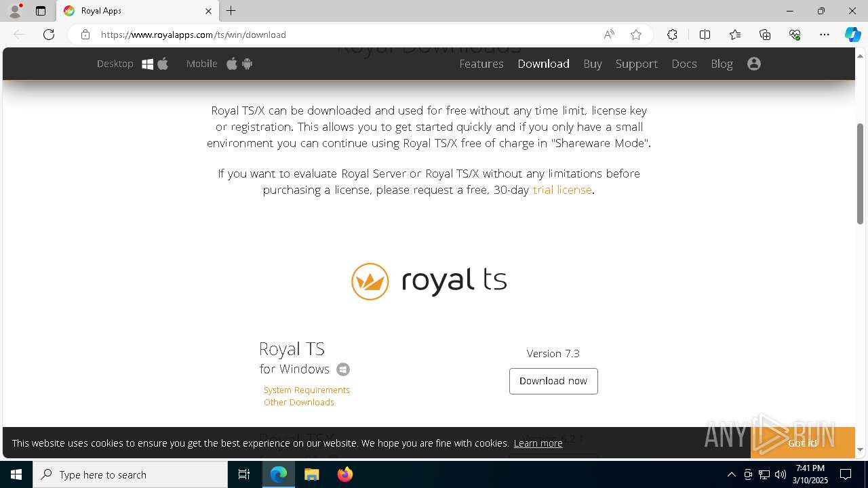
Task: Click the 'Version 7.3' text
Action: pos(553,353)
